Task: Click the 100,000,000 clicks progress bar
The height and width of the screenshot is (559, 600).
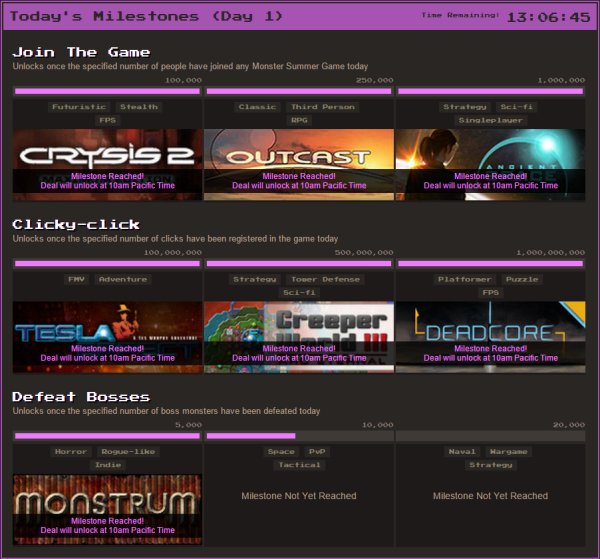Action: (108, 264)
